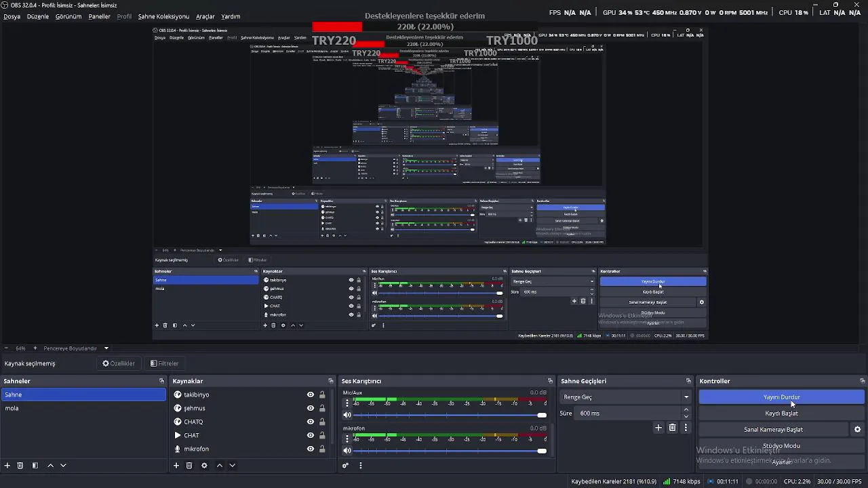Enable Stüdyo Modu
This screenshot has width=868, height=488.
click(x=781, y=446)
